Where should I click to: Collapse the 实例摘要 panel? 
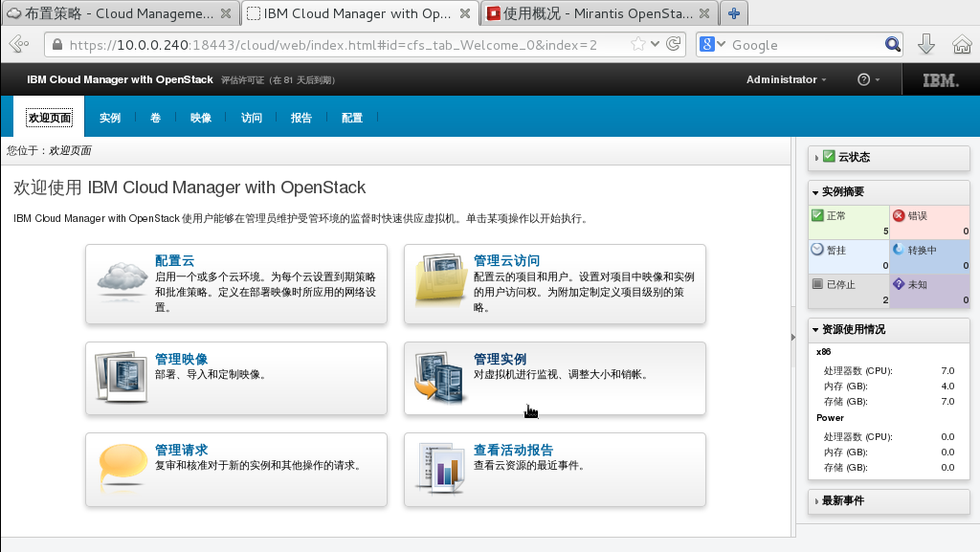click(815, 192)
